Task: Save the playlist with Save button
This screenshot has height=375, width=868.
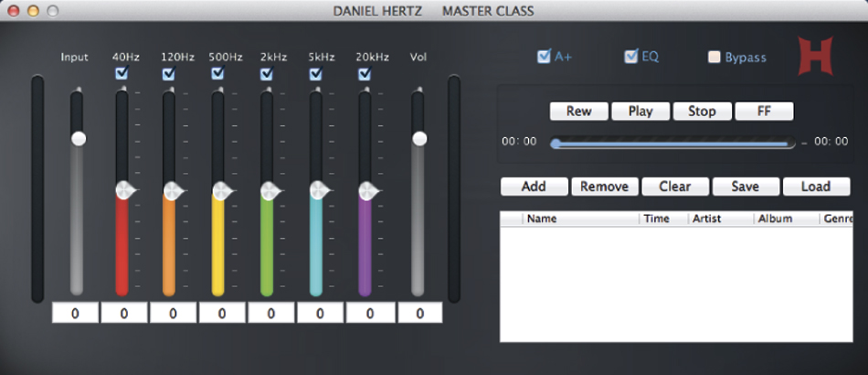Action: click(x=745, y=187)
